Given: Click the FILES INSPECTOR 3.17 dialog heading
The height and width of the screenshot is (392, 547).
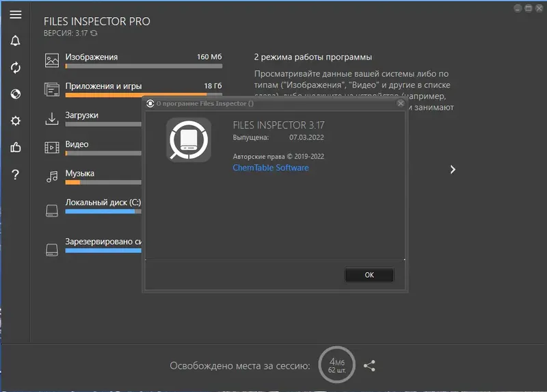Looking at the screenshot, I should (279, 125).
